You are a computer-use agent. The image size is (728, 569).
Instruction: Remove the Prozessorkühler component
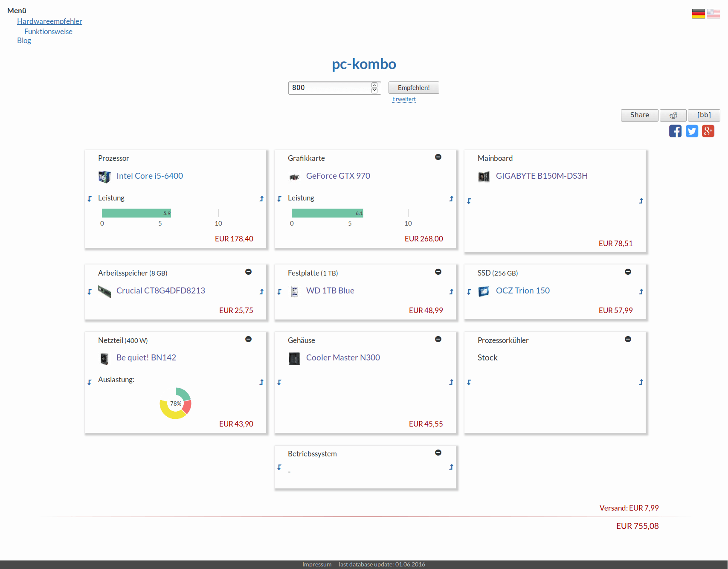[x=628, y=339]
